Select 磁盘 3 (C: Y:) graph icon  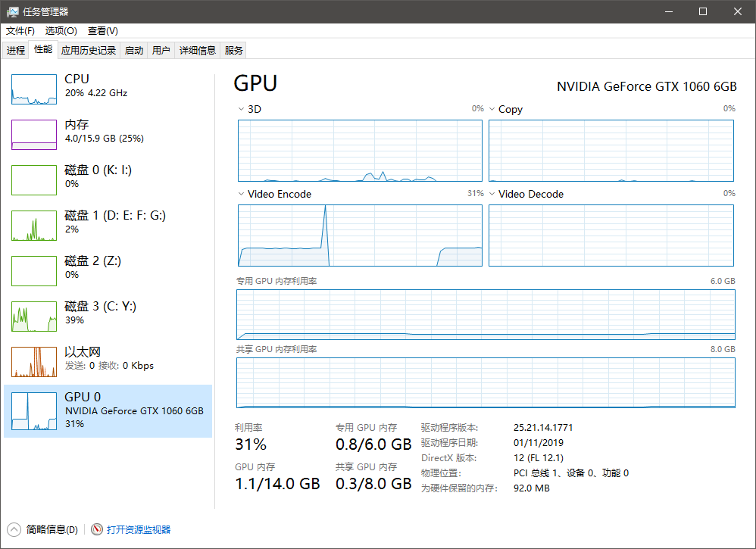pos(34,317)
